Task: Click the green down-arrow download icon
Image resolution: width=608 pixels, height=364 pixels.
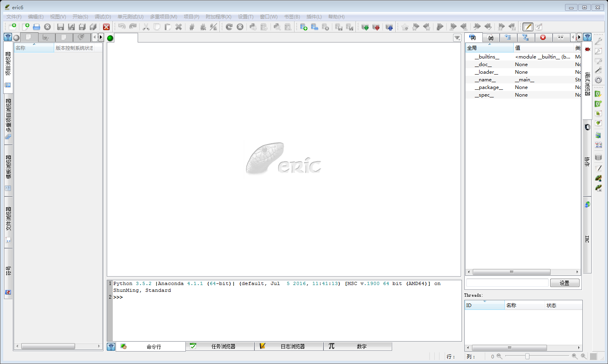Action: point(365,27)
